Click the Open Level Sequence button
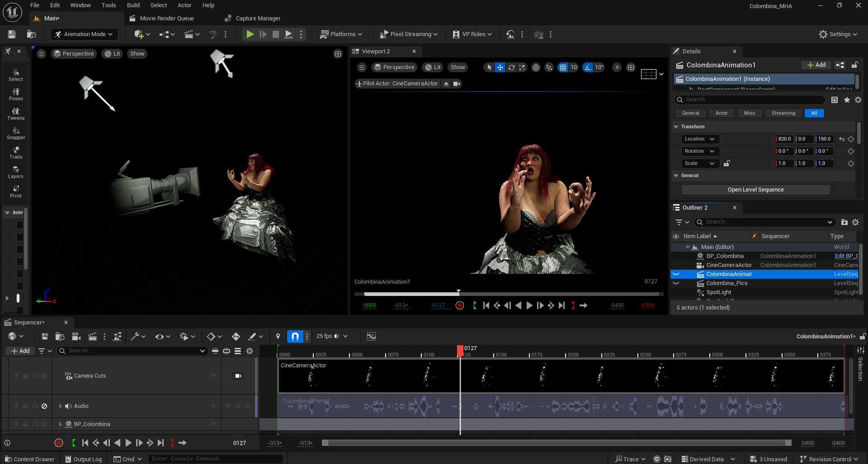This screenshot has width=868, height=464. (x=755, y=190)
